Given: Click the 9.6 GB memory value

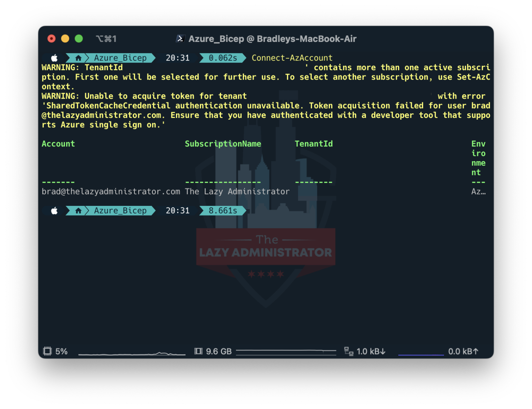Looking at the screenshot, I should coord(219,352).
